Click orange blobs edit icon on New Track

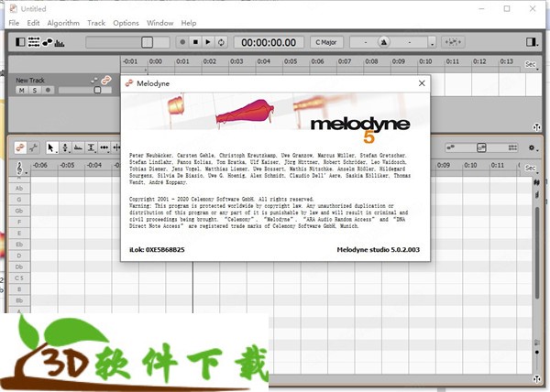coord(106,80)
